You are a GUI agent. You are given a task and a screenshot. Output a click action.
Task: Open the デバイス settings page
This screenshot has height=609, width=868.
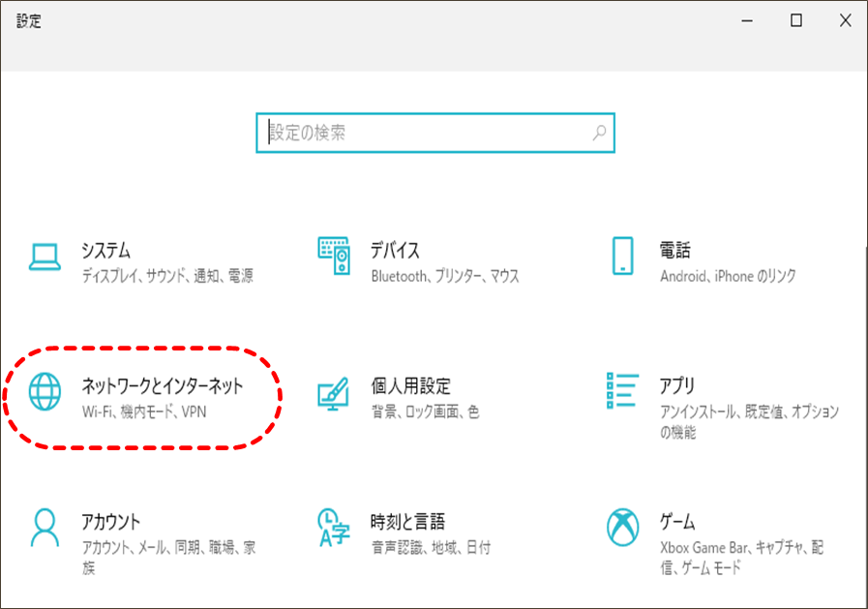pos(397,250)
